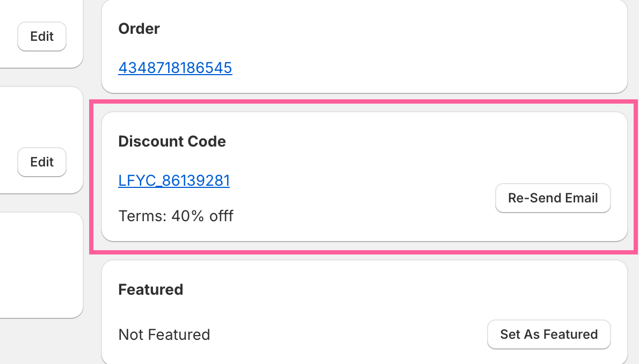Open the LFYC_86139281 discount code link
Screen dimensions: 639x364
click(174, 180)
